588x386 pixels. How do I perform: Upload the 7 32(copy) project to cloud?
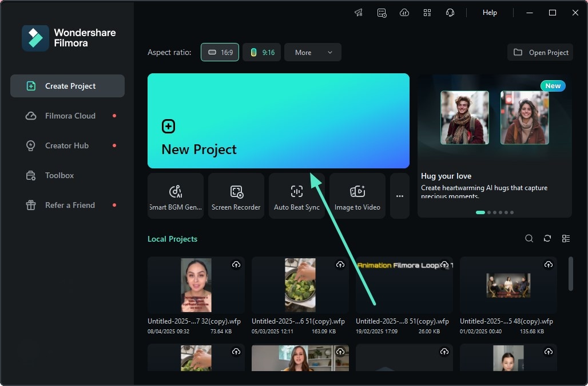tap(236, 265)
